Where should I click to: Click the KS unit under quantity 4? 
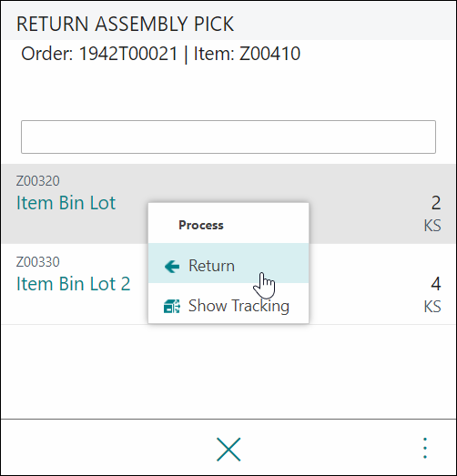pos(432,307)
